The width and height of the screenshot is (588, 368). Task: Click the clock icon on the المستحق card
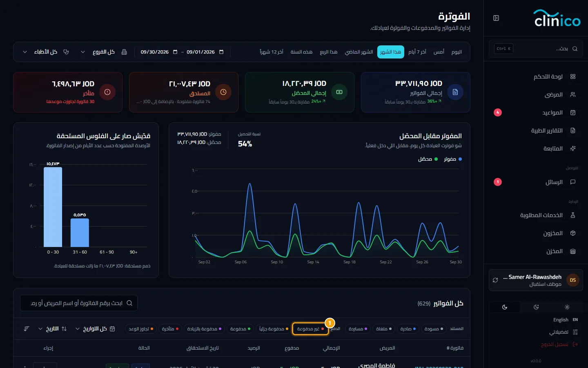223,92
